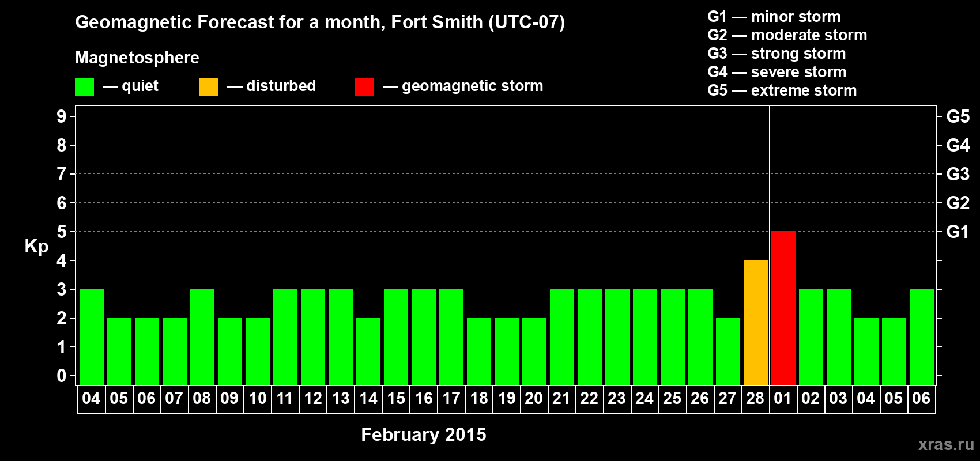
Task: Click the 'disturbed' legend label
Action: [x=281, y=86]
